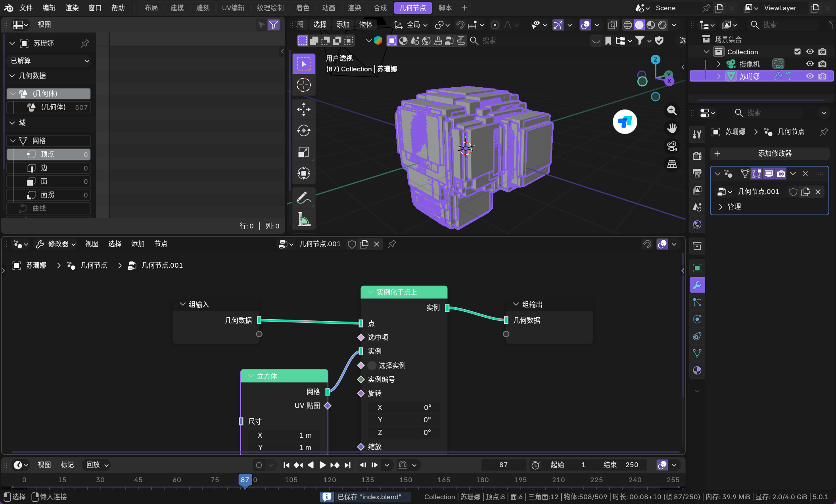Open the Modifiers wrench properties tab
The height and width of the screenshot is (504, 836).
(697, 285)
